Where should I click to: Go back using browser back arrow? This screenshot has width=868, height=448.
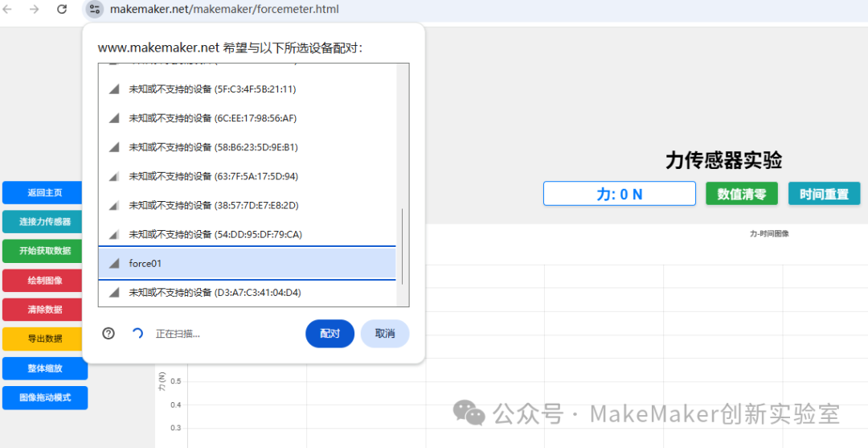8,9
